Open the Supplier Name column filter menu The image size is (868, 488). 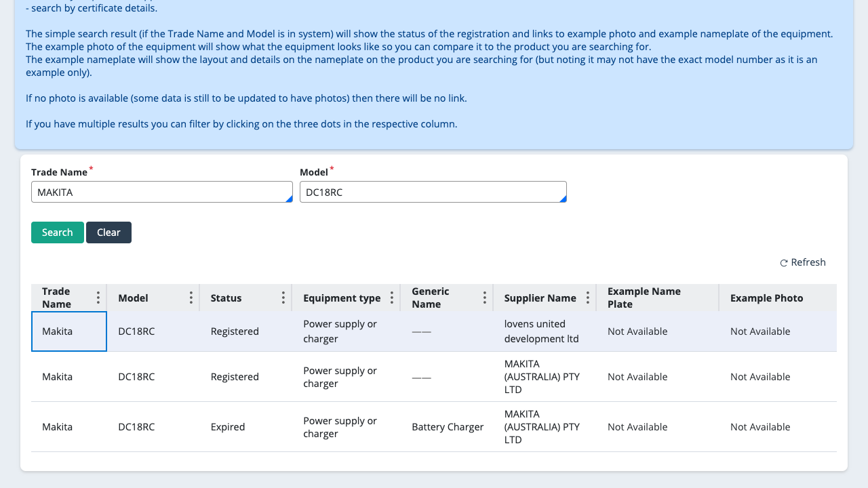(587, 297)
